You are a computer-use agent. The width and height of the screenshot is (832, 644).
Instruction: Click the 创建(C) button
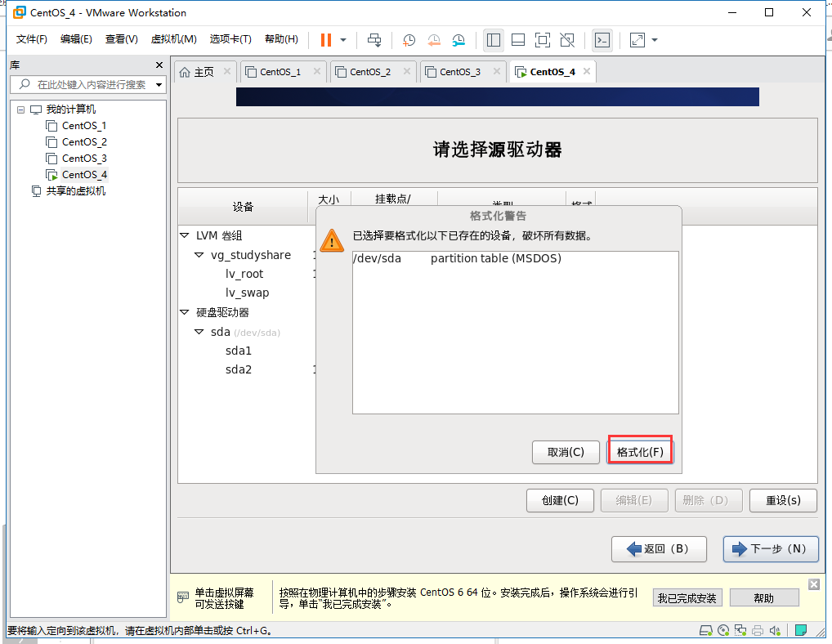pos(560,500)
